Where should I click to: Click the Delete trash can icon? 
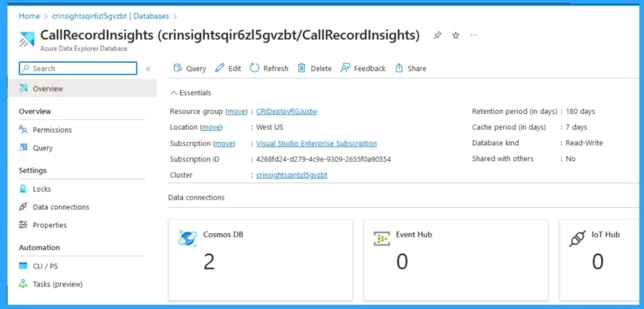coord(302,68)
